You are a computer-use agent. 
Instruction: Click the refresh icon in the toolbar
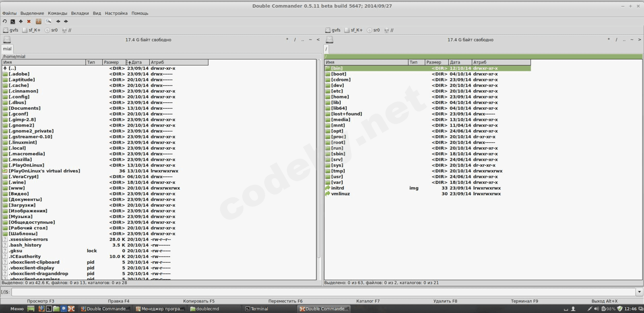click(4, 21)
